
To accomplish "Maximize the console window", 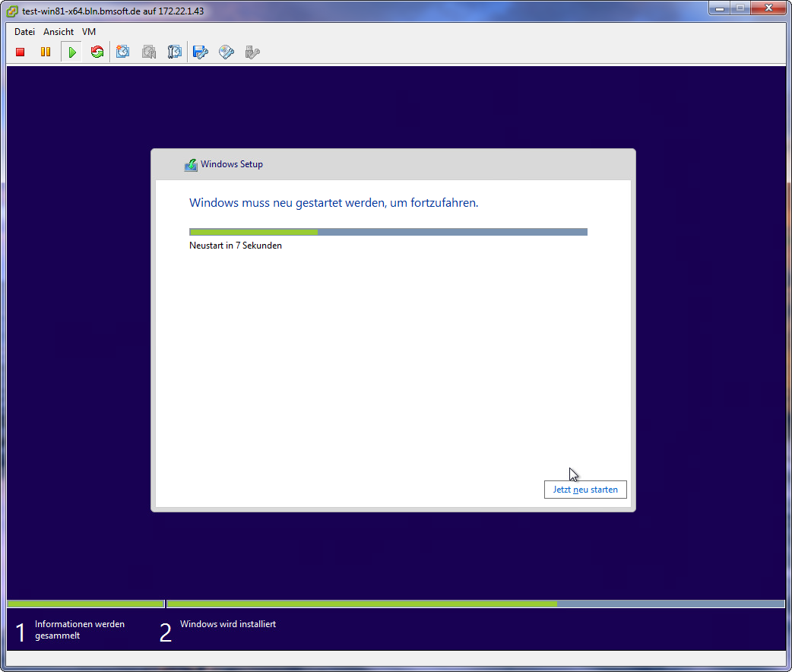I will [740, 8].
